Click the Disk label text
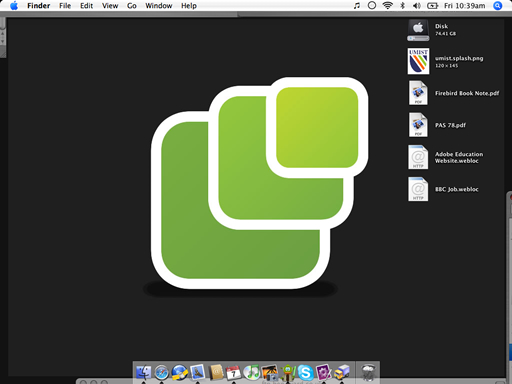 tap(441, 26)
